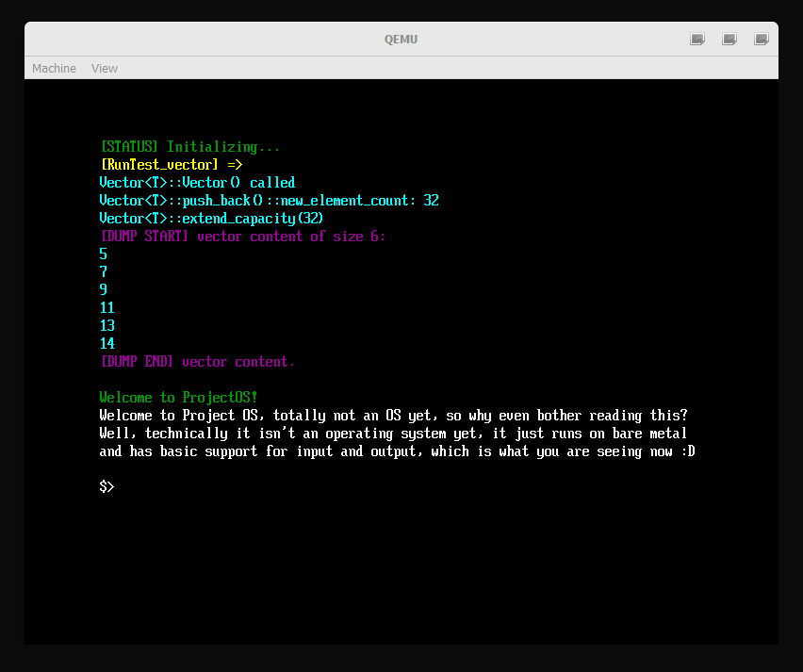The width and height of the screenshot is (803, 672).
Task: Click '[DUMP END] vector content.' line
Action: pos(198,362)
